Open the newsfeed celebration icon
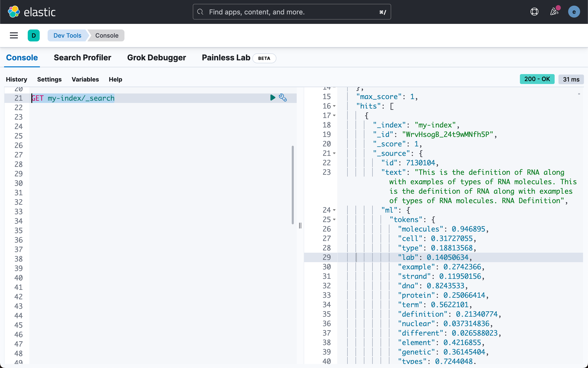The height and width of the screenshot is (368, 588). [x=554, y=12]
